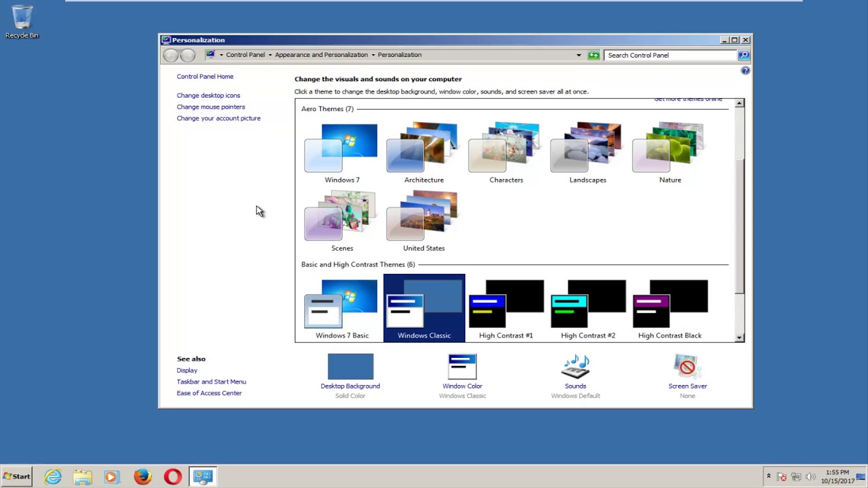The width and height of the screenshot is (868, 488).
Task: Expand the Control Panel breadcrumb arrow
Action: point(270,55)
